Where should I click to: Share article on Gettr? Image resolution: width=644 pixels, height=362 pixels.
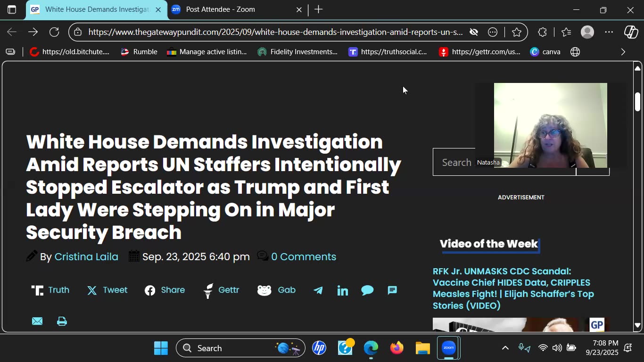(x=221, y=290)
